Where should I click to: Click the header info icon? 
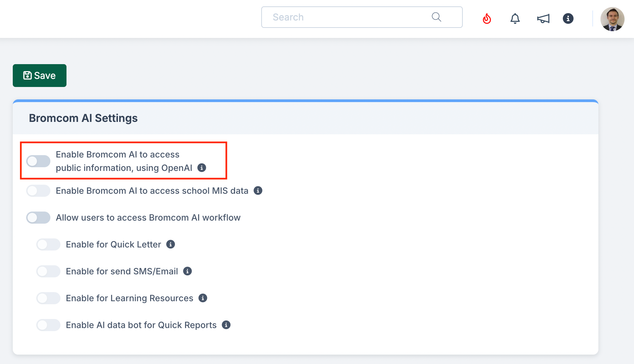[568, 18]
